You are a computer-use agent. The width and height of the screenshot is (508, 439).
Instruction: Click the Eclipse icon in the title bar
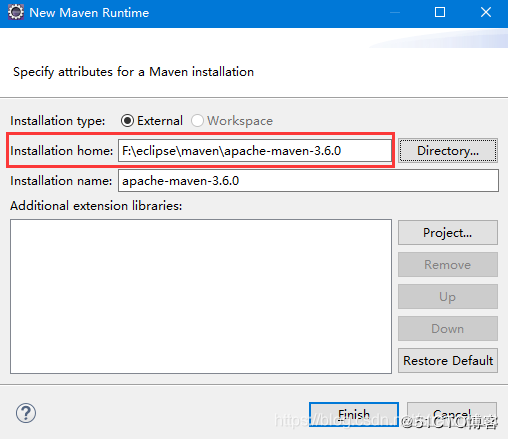16,12
